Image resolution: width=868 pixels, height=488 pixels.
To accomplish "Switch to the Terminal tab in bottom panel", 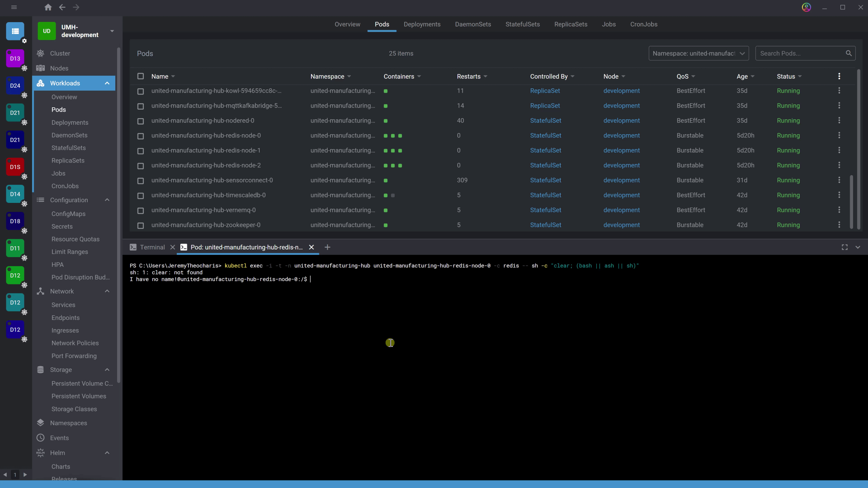I will [x=152, y=247].
